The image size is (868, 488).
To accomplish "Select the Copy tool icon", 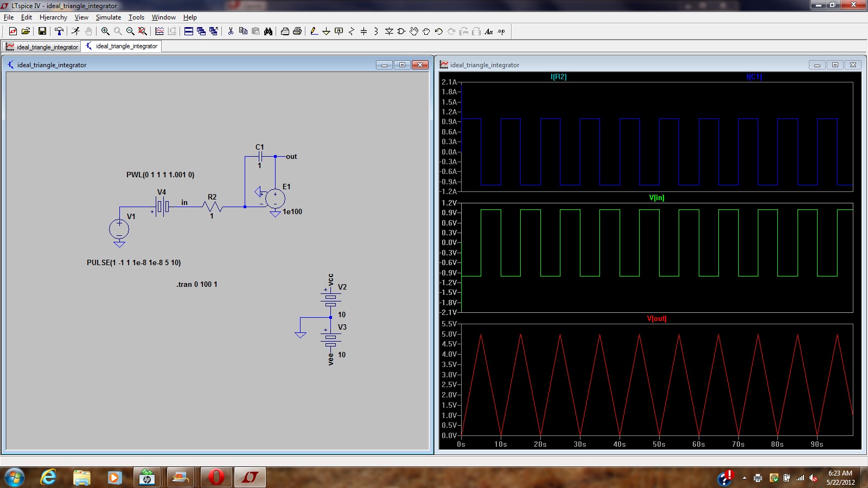I will 243,31.
